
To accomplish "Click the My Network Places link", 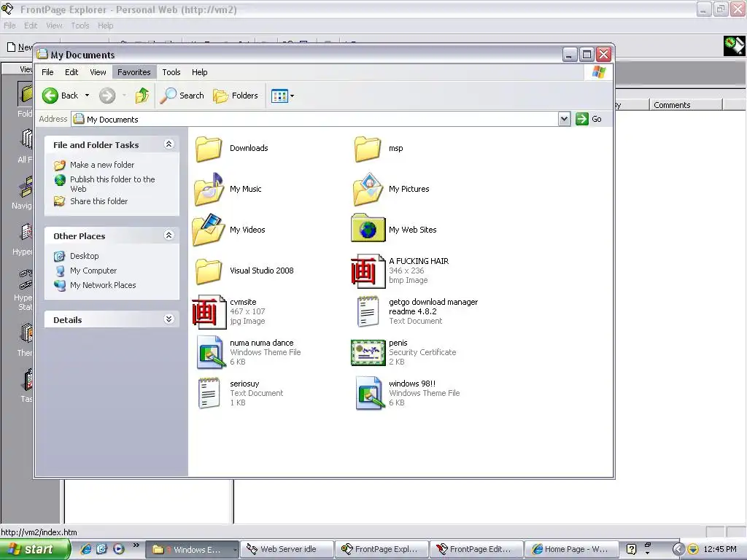I will pyautogui.click(x=103, y=285).
